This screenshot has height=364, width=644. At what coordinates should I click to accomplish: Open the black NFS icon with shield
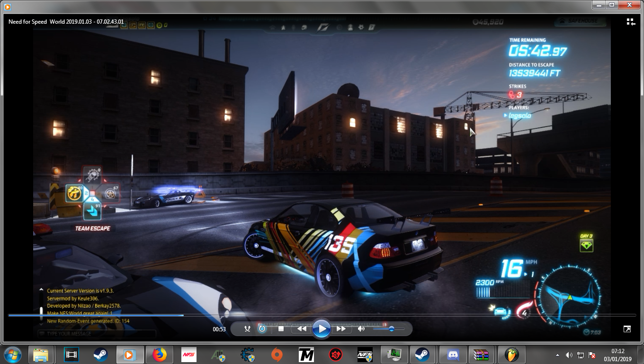(365, 355)
